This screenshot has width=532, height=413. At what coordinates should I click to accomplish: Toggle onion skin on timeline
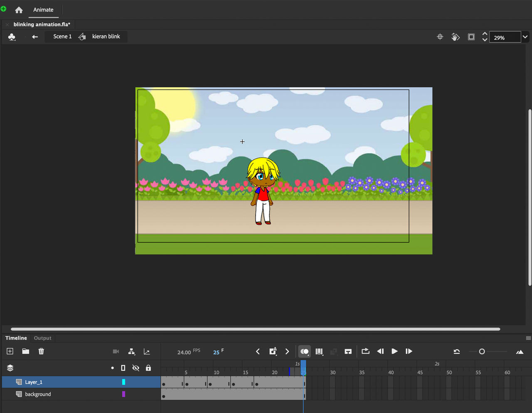(305, 352)
